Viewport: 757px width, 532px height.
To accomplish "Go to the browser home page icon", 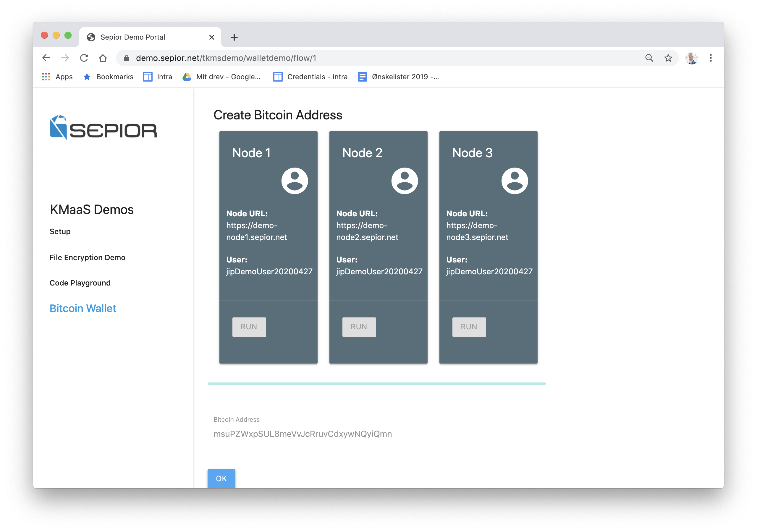I will coord(103,58).
